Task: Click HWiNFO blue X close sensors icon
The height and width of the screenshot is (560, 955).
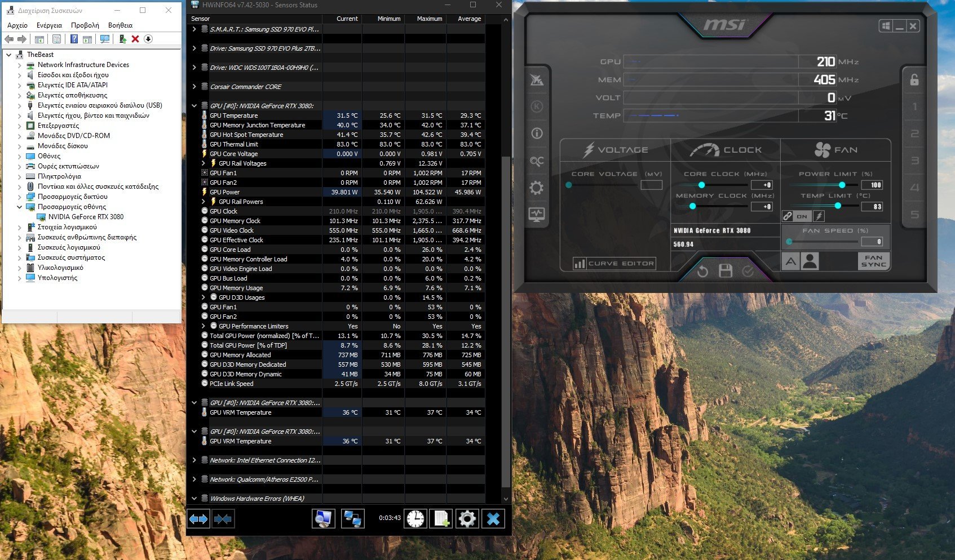Action: tap(493, 519)
